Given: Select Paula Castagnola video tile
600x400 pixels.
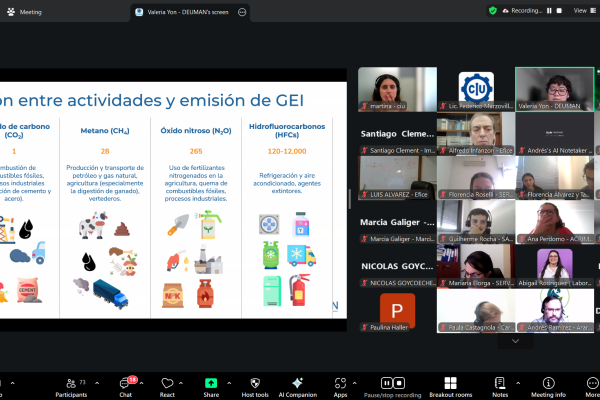Looking at the screenshot, I should (476, 310).
